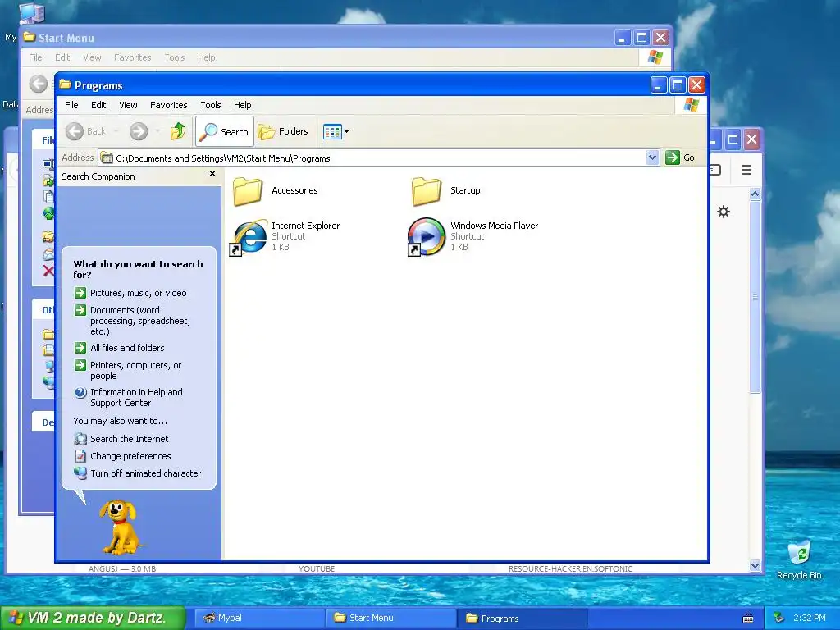Open the Edit menu in Programs window
This screenshot has width=840, height=630.
click(x=98, y=105)
